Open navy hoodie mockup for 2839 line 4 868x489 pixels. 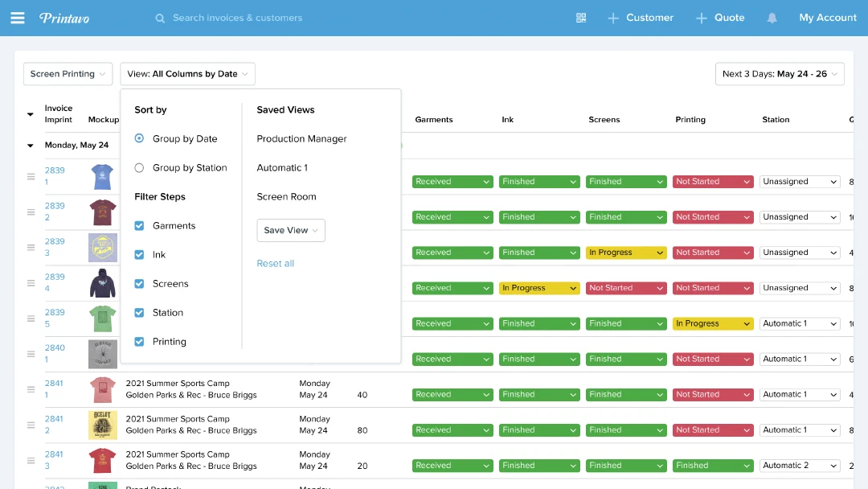(102, 283)
